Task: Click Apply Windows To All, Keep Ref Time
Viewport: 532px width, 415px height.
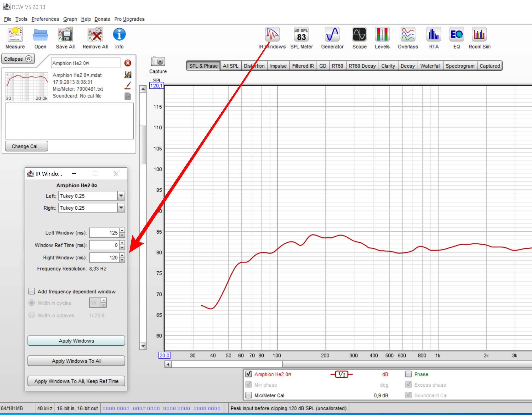Action: click(76, 381)
